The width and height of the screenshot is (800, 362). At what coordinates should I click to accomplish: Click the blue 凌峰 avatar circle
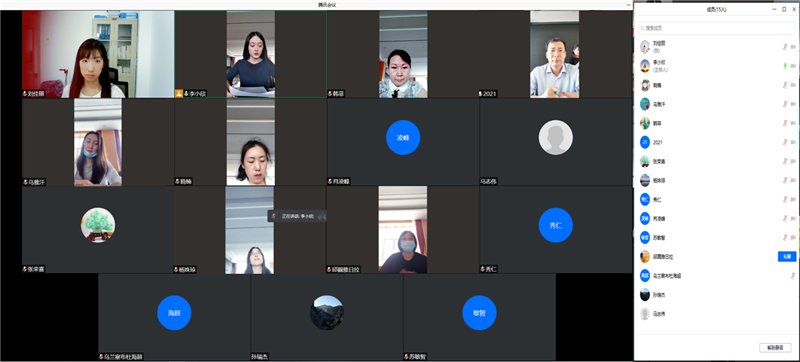(x=403, y=137)
